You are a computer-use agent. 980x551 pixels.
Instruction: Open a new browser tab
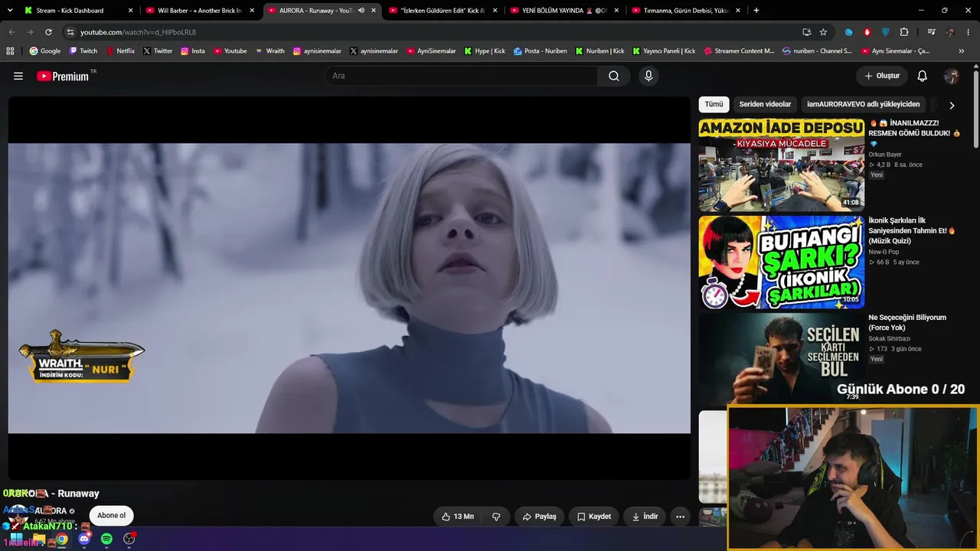(756, 11)
